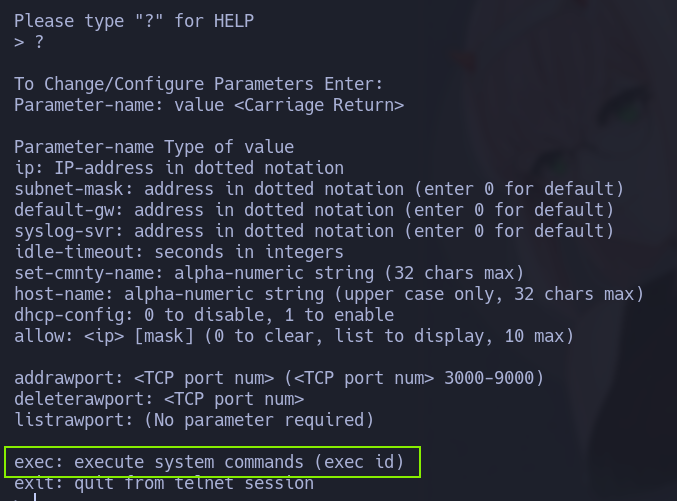
Task: Click the host-name parameter line
Action: pos(329,294)
